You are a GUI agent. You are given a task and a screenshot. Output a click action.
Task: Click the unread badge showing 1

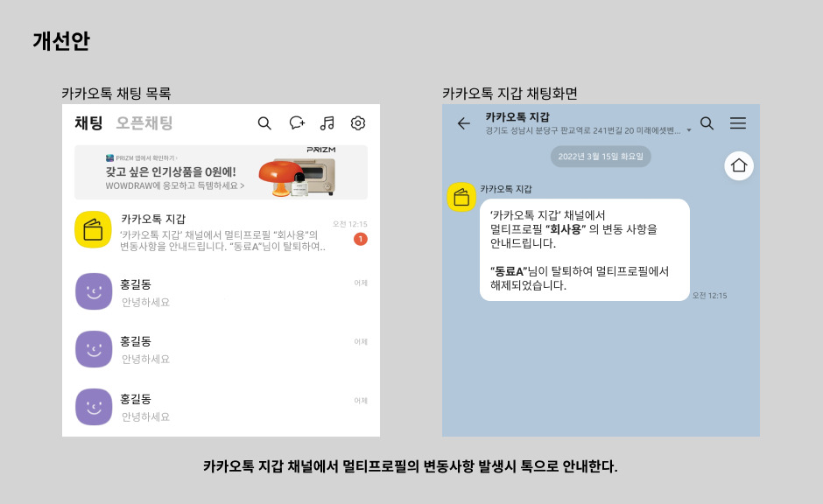tap(361, 239)
